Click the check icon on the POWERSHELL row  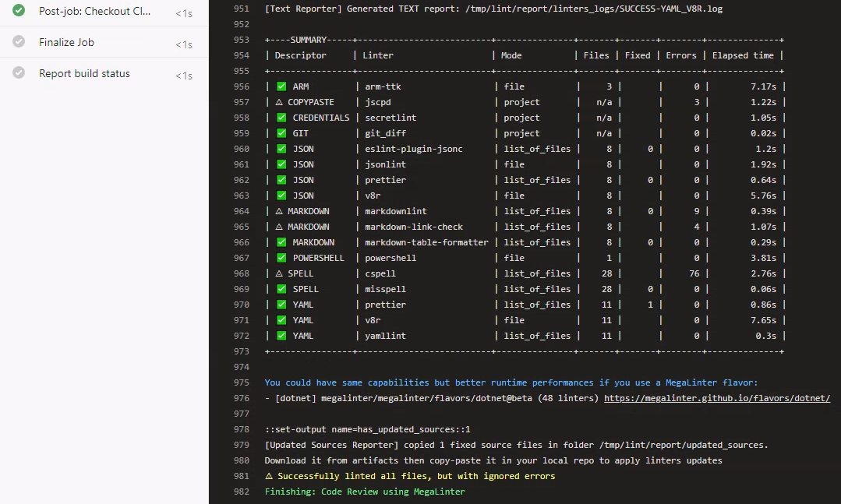[281, 257]
